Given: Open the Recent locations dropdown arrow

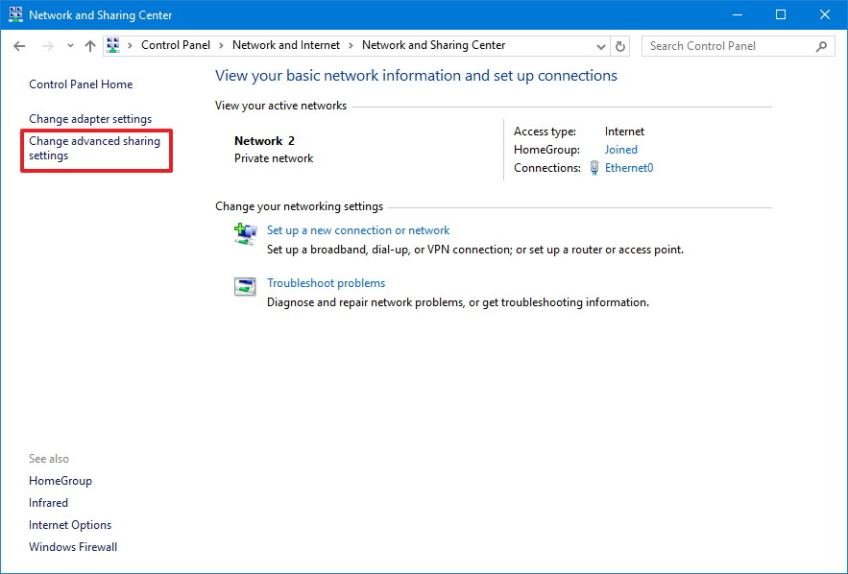Looking at the screenshot, I should click(x=70, y=46).
